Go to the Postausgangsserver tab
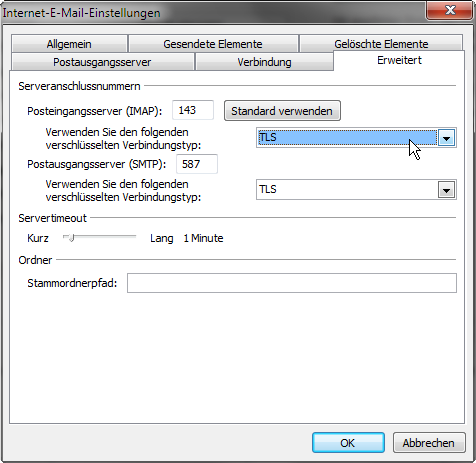The width and height of the screenshot is (476, 463). coord(102,62)
